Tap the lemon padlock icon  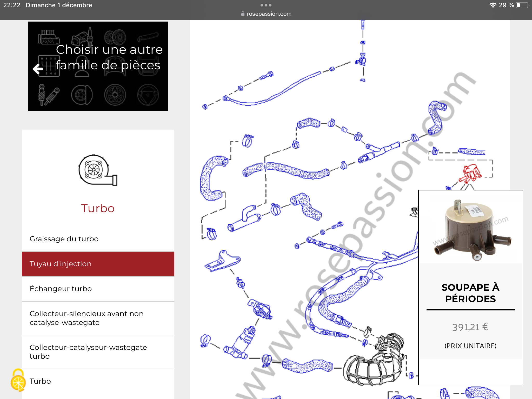click(x=18, y=380)
